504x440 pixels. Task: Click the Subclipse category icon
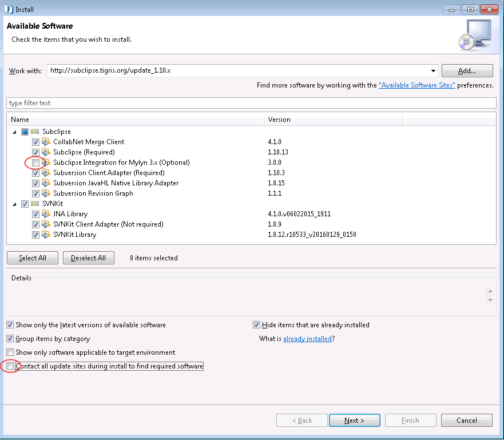point(35,132)
